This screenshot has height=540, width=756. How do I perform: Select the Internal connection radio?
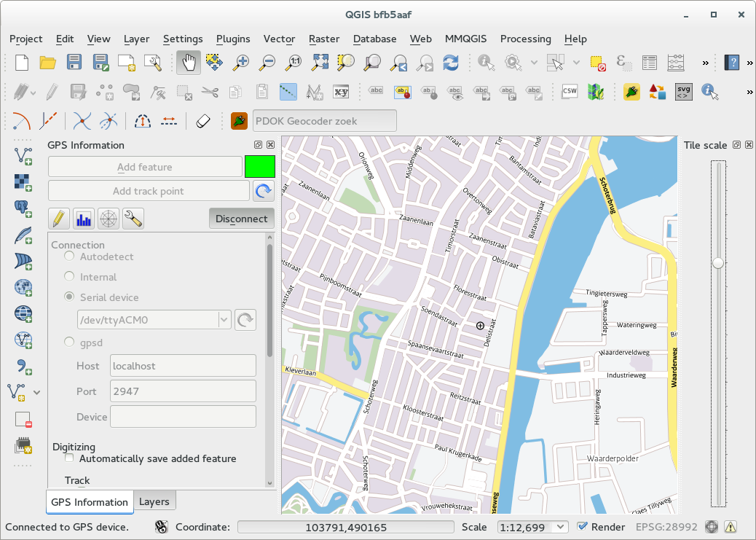click(69, 276)
